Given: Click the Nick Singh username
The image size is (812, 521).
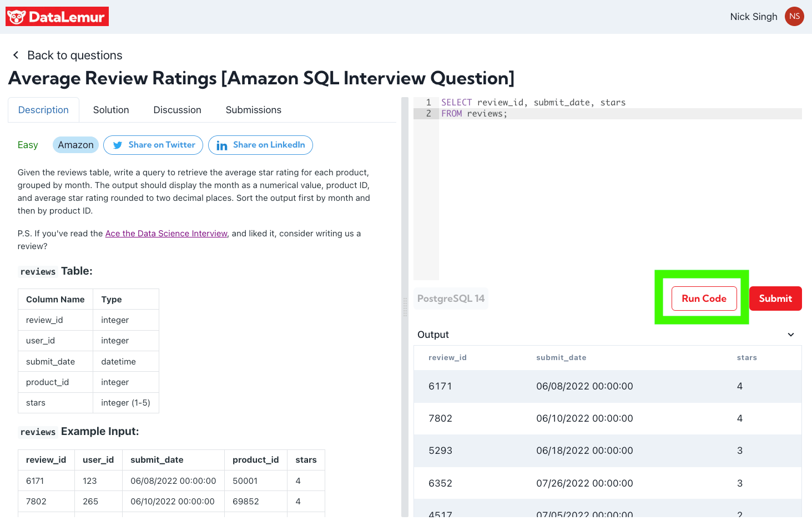Looking at the screenshot, I should click(753, 17).
